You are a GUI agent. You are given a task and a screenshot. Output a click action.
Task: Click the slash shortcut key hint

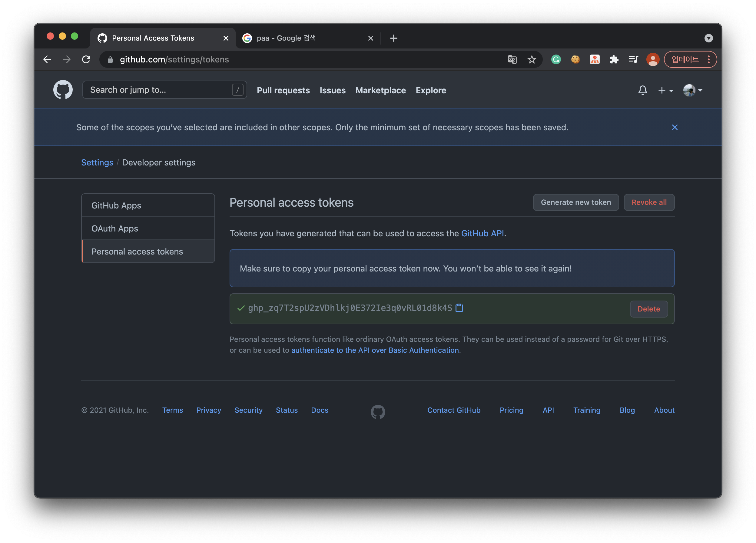pyautogui.click(x=237, y=90)
